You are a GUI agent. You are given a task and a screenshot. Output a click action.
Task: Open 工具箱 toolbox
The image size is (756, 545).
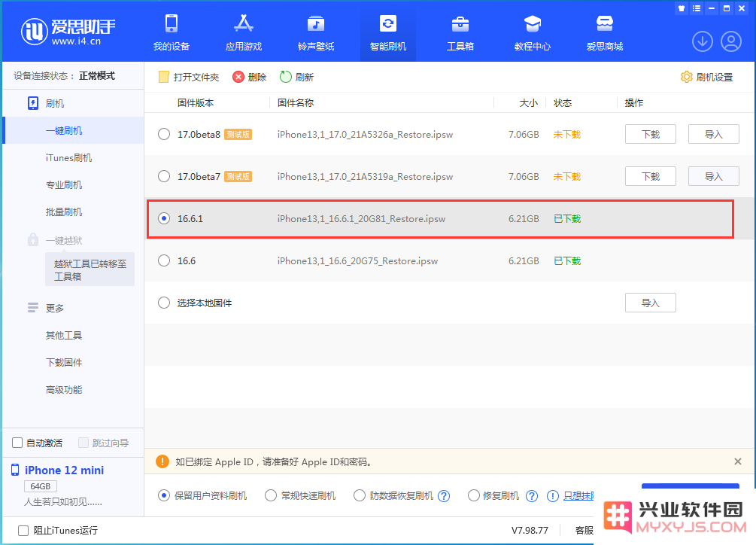[460, 33]
